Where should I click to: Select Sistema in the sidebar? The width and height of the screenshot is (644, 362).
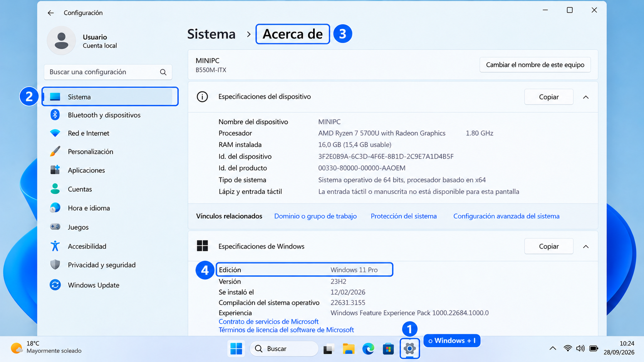coord(110,97)
